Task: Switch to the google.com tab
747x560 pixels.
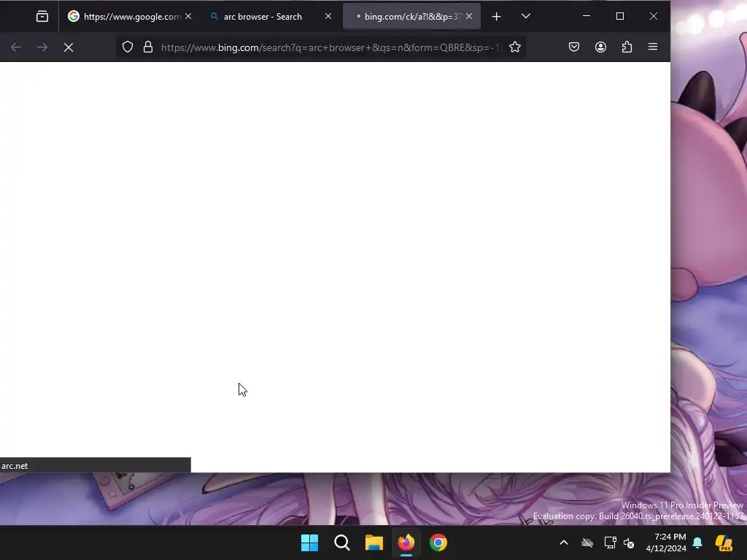Action: click(129, 17)
